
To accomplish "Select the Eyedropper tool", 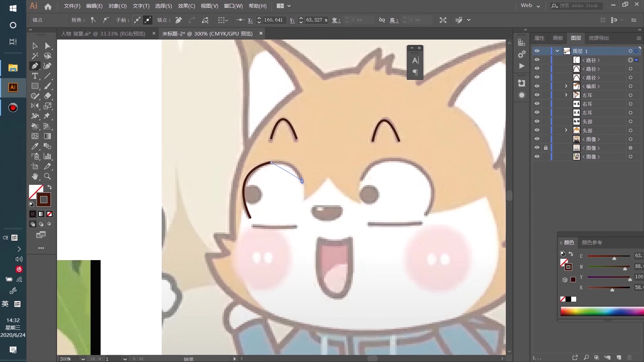I will 35,146.
